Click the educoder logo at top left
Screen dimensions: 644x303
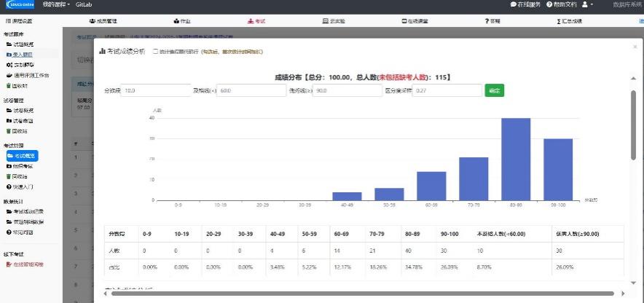tap(19, 5)
